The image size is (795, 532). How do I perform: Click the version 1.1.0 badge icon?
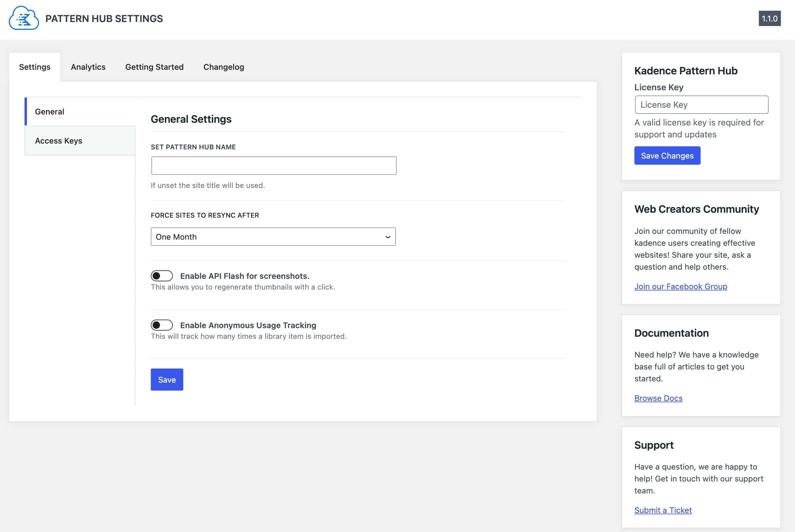point(770,18)
